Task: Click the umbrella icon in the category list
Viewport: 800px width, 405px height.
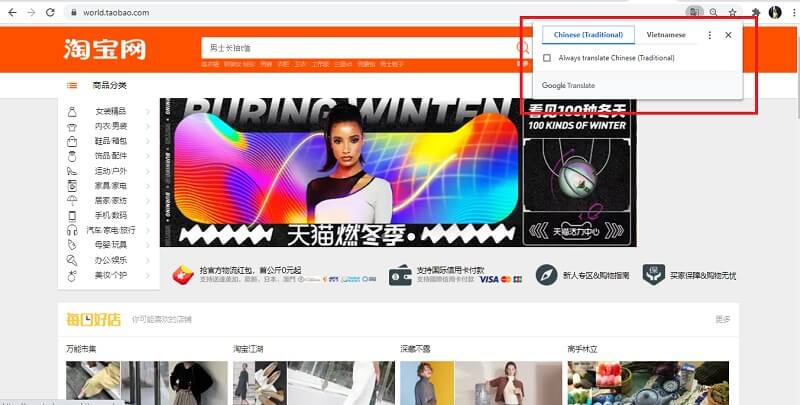Action: [x=72, y=200]
